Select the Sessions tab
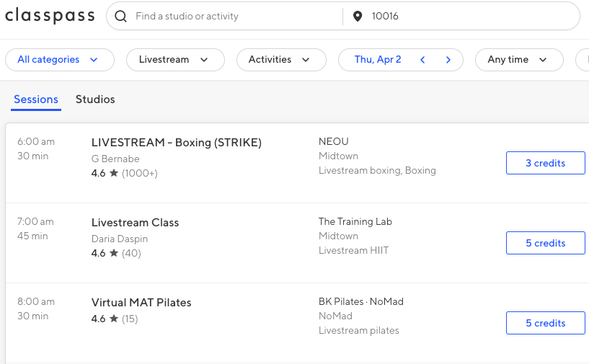 coord(36,99)
